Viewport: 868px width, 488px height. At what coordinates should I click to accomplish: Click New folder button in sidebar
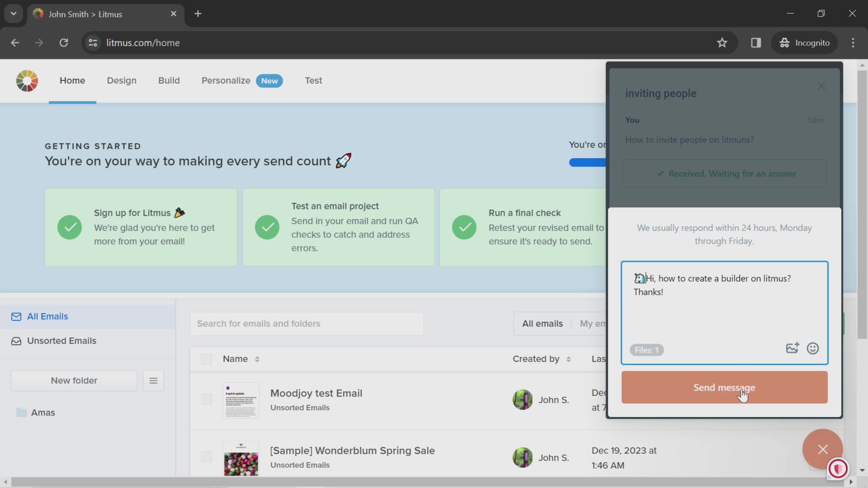click(x=74, y=380)
